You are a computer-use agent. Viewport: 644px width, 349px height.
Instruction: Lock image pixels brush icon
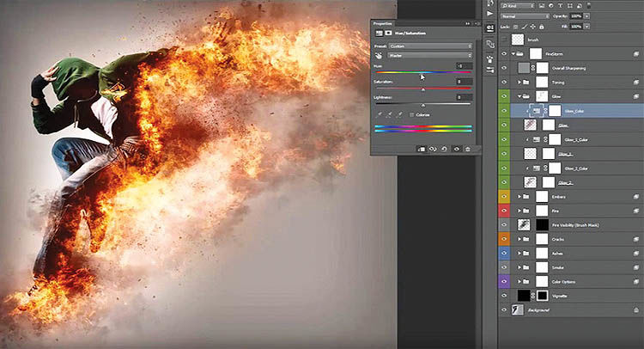(x=525, y=27)
